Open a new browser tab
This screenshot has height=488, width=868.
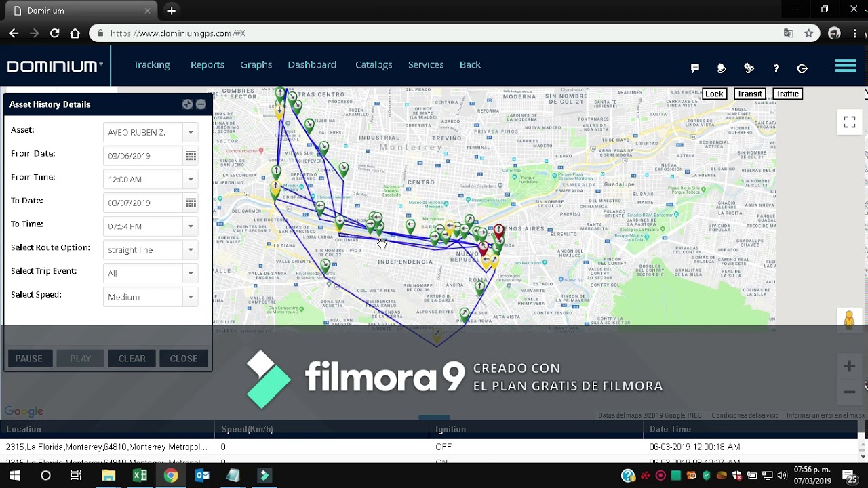(x=172, y=10)
